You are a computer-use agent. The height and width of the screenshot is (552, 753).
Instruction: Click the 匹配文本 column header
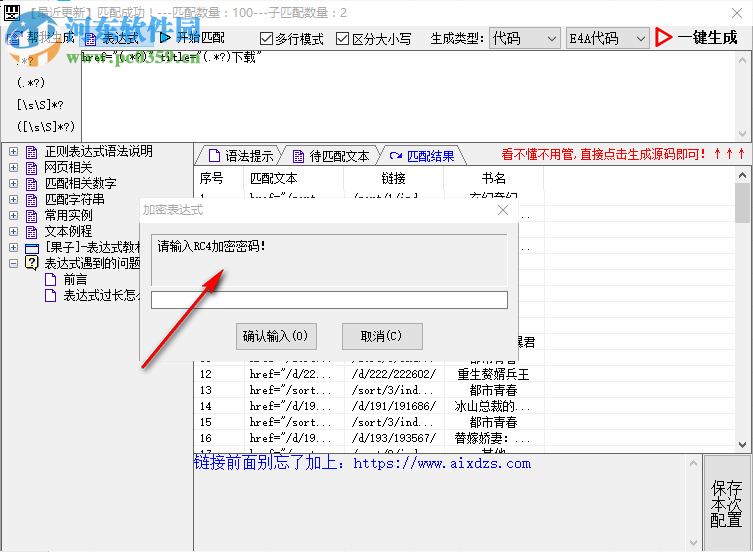tap(293, 179)
